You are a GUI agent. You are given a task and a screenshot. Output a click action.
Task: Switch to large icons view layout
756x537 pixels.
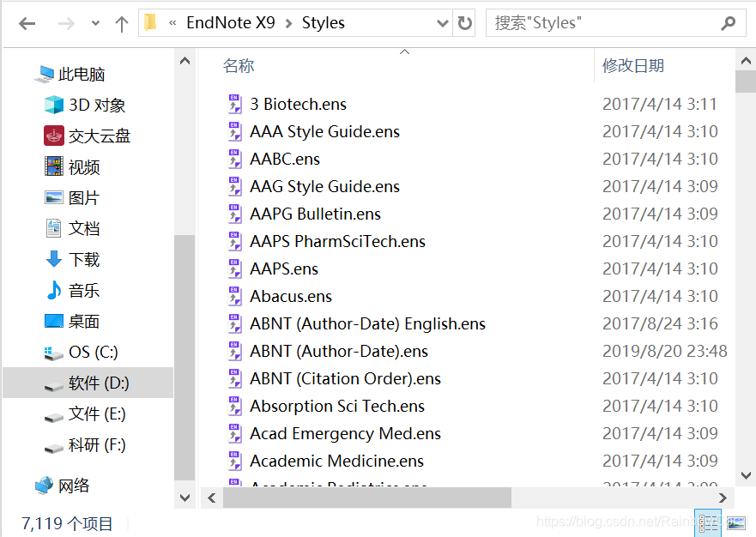click(x=735, y=523)
